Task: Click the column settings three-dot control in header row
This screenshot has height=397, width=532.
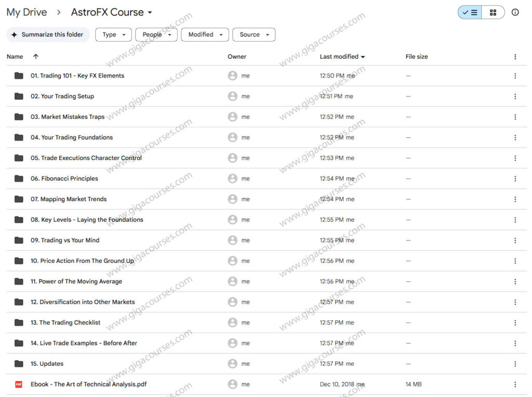Action: 515,56
